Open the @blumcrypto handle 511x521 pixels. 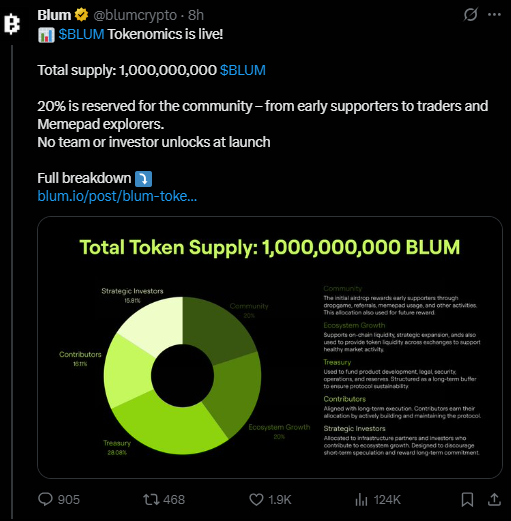pyautogui.click(x=135, y=15)
